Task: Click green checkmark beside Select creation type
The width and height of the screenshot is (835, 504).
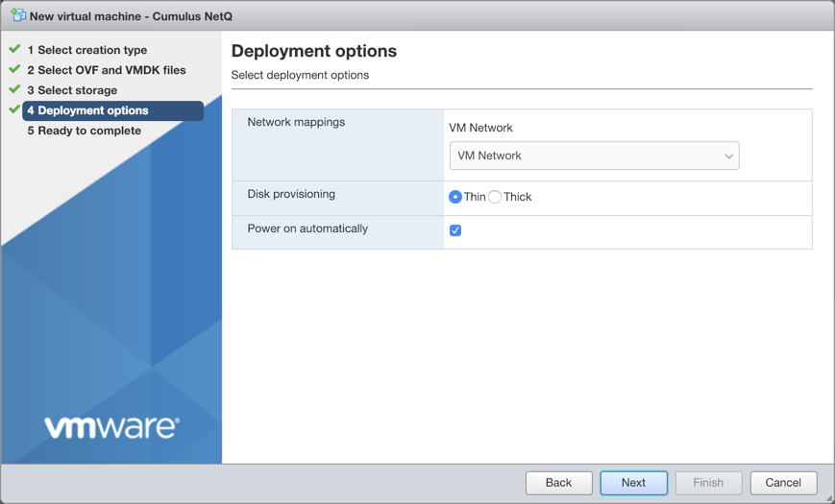Action: point(14,49)
